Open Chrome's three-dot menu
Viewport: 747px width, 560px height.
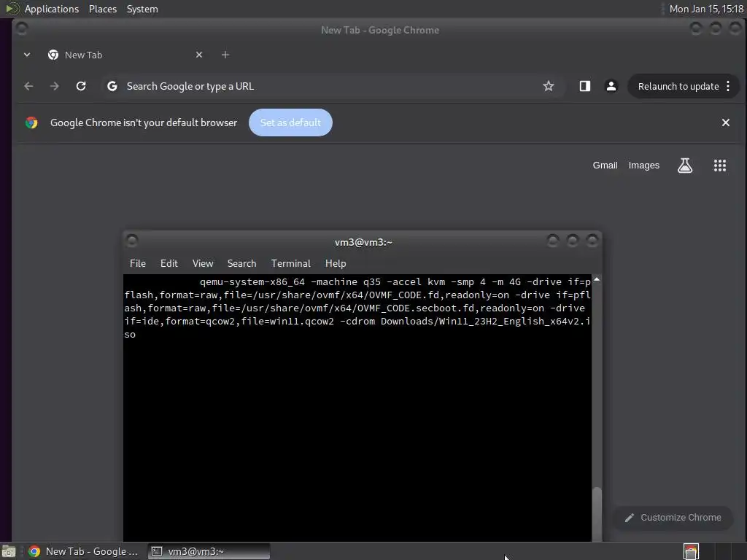tap(728, 86)
